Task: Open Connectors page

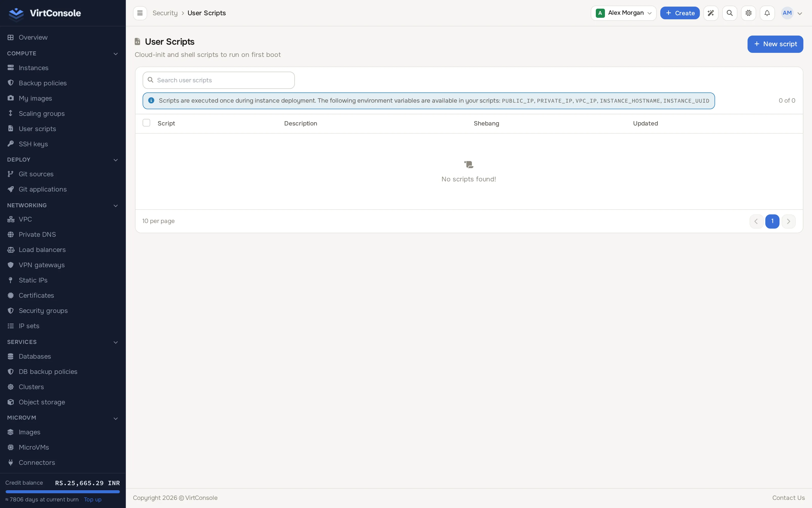Action: (63, 463)
